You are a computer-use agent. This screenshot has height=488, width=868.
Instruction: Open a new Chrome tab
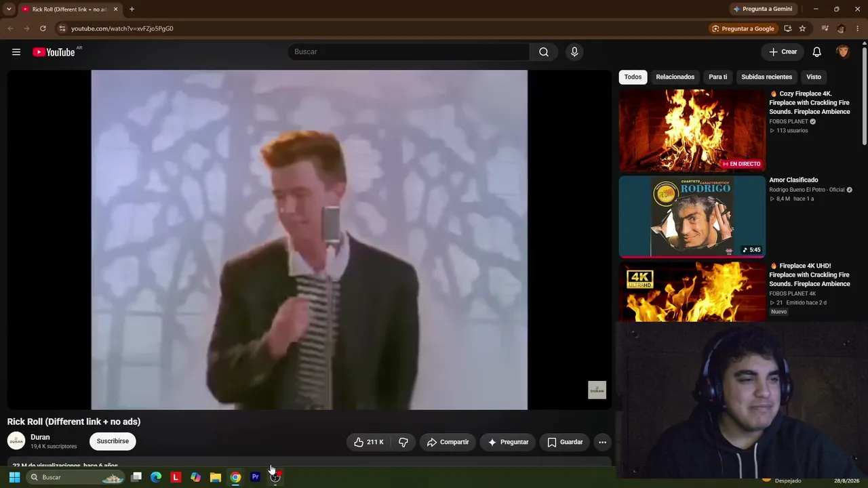(x=132, y=9)
